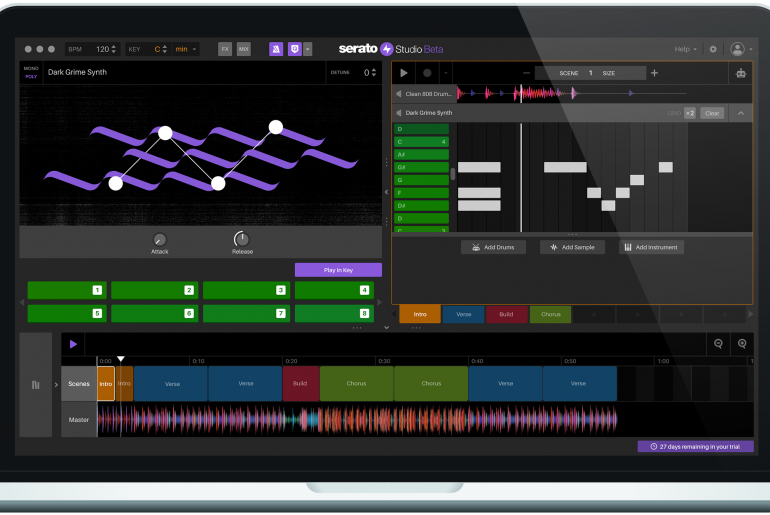Open dropdown arrow beside shield button

pos(307,49)
